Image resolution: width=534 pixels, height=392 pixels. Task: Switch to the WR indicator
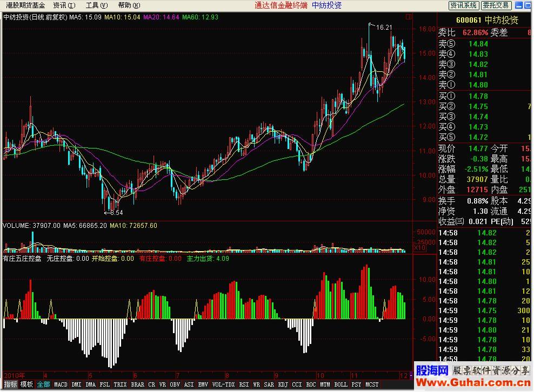tap(256, 384)
